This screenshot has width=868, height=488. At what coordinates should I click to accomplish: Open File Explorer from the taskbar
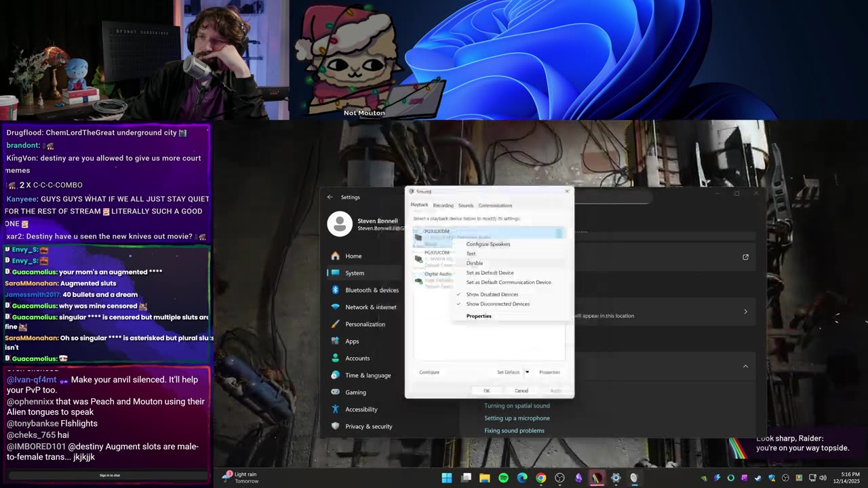(x=485, y=478)
